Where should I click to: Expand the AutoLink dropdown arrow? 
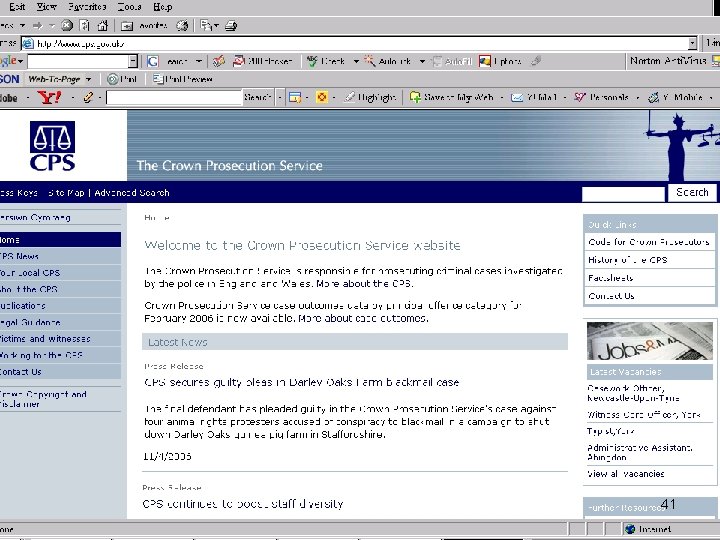tap(422, 61)
